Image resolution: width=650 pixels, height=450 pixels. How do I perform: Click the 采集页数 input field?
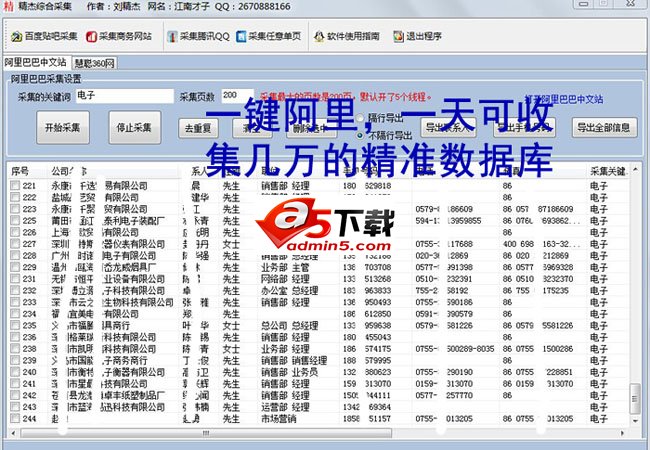coord(238,96)
